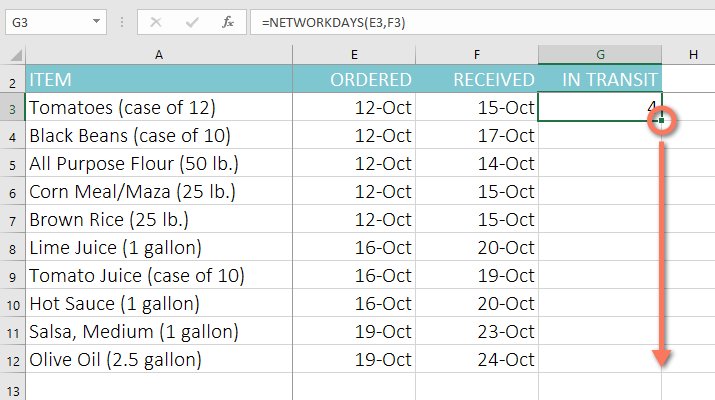Click the ORDERED header cell
The width and height of the screenshot is (715, 400).
pos(355,80)
